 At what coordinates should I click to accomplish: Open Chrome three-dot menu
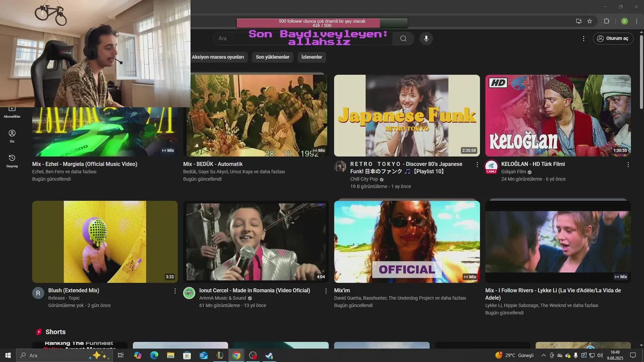point(636,21)
